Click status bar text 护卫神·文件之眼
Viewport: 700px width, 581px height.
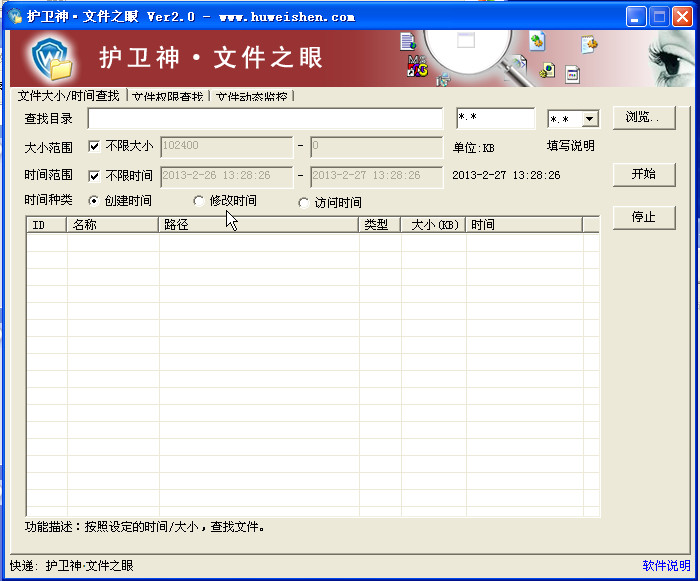coord(89,566)
